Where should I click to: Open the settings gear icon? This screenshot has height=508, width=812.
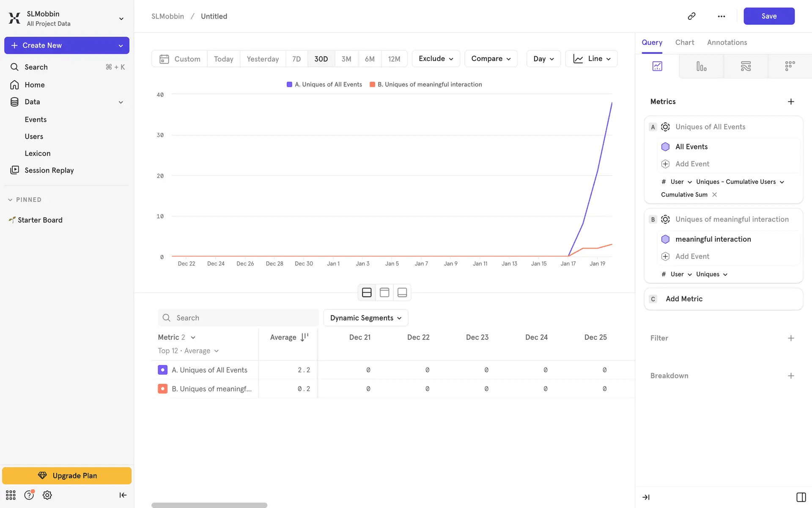coord(47,495)
